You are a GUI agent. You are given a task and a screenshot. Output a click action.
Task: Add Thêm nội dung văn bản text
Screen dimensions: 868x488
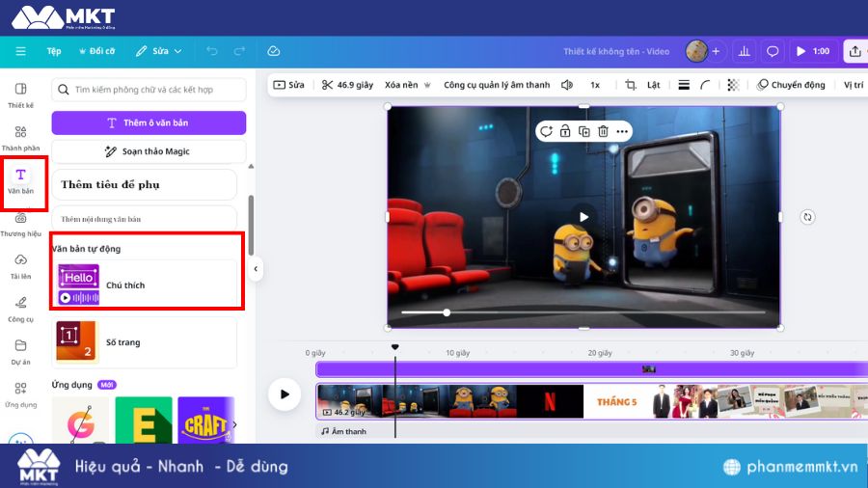[144, 219]
